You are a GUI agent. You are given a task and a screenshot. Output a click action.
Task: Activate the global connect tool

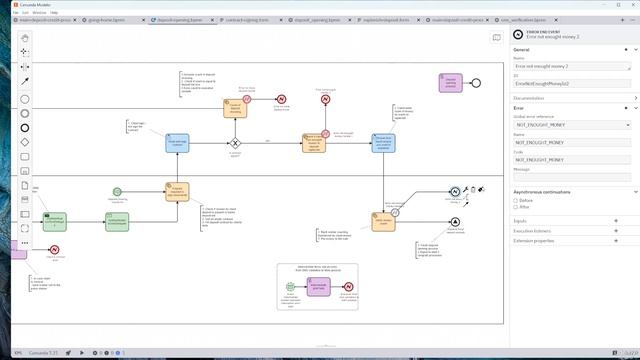point(25,81)
